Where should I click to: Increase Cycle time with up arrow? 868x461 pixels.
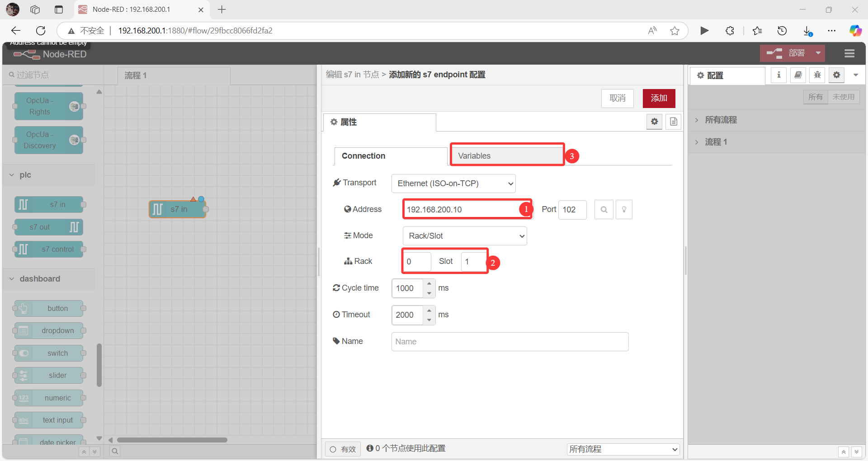coord(429,284)
